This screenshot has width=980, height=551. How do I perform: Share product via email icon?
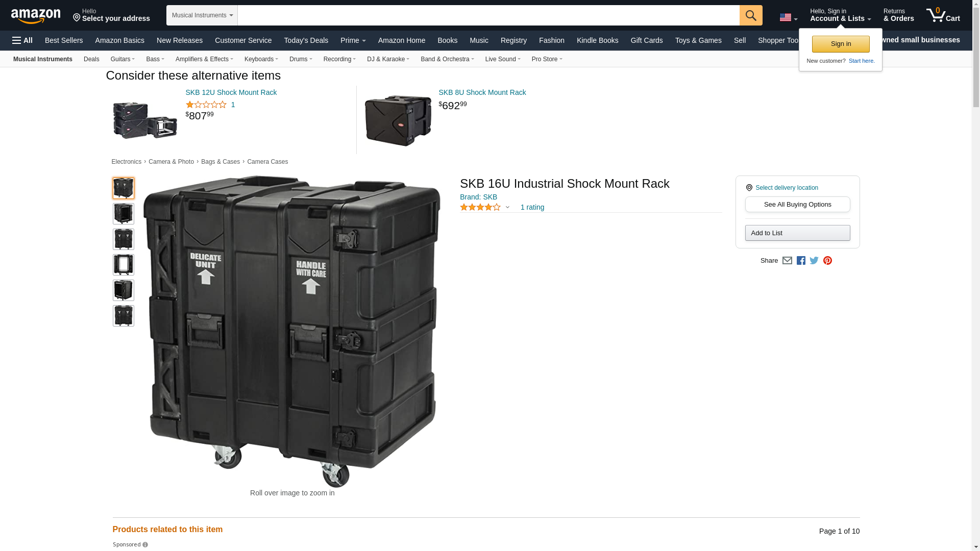click(x=787, y=261)
